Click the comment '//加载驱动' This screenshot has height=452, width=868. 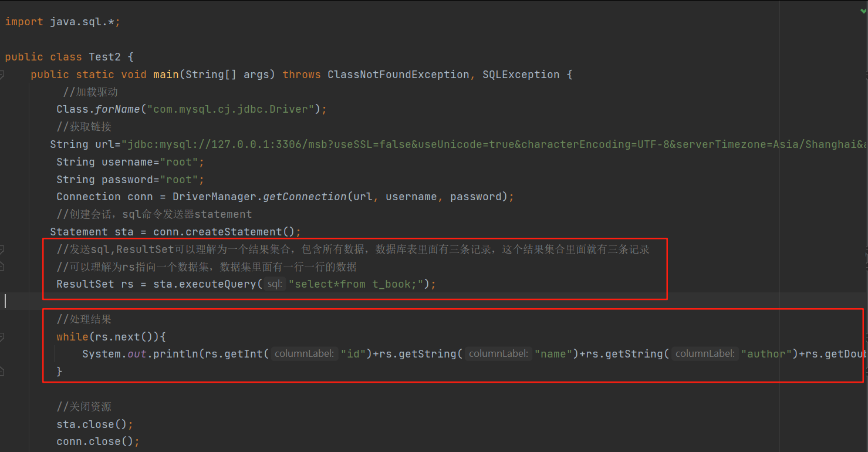[x=91, y=92]
